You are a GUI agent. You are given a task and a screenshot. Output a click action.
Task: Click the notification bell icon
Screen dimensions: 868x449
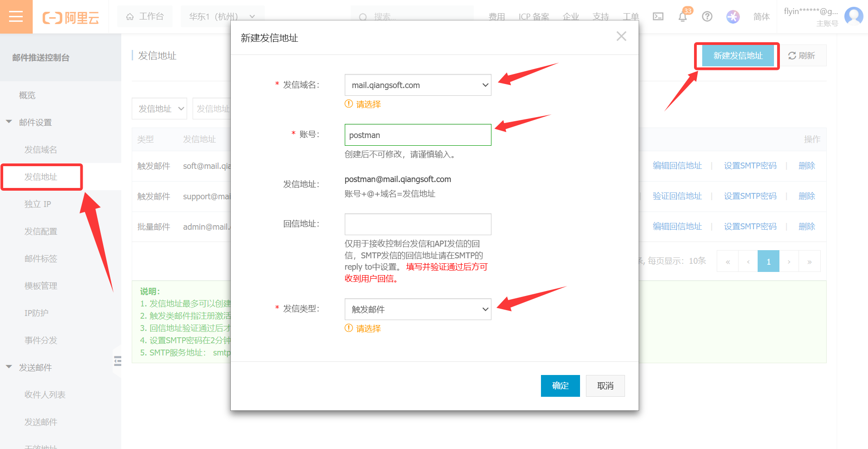click(682, 17)
